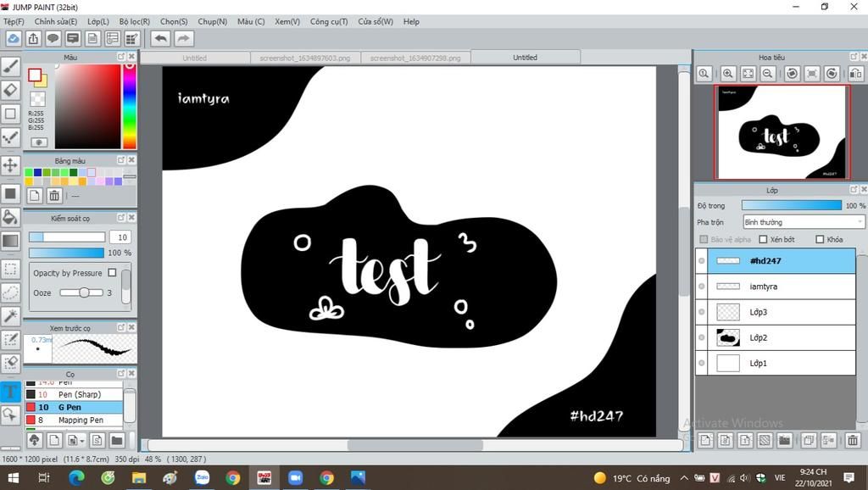Enable the Khóa lock checkbox
This screenshot has height=490, width=868.
click(x=820, y=239)
